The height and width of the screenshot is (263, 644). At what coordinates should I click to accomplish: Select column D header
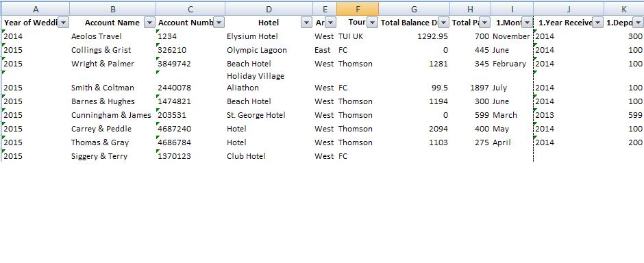tap(269, 9)
